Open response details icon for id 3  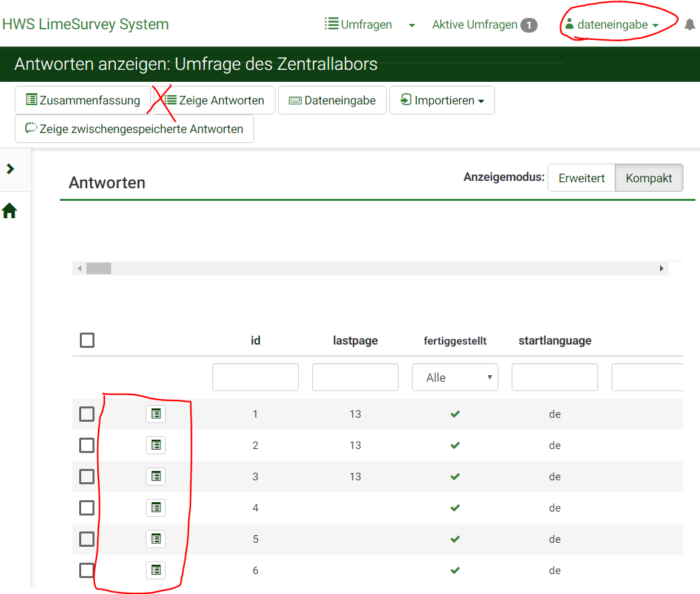156,476
